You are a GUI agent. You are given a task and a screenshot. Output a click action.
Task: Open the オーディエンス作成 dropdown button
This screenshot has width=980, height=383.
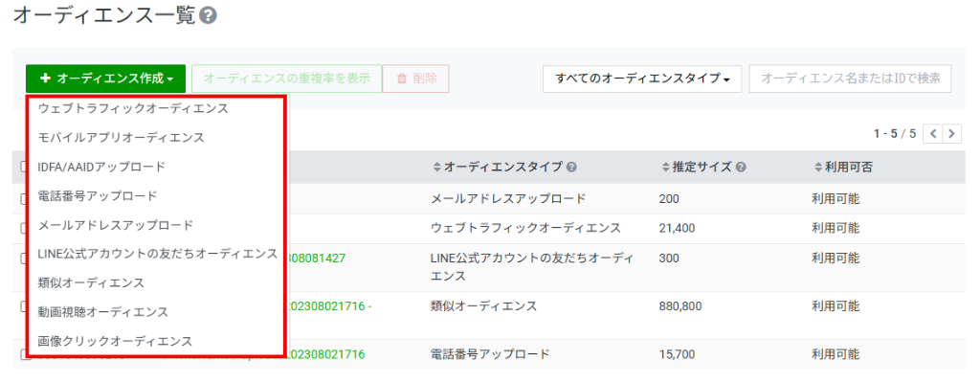coord(105,79)
